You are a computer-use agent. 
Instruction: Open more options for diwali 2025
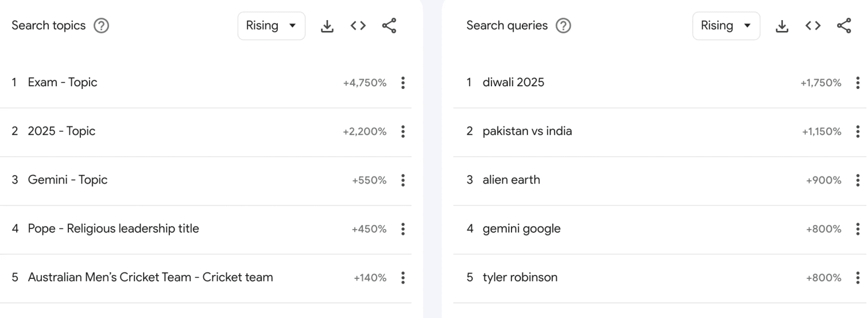click(x=857, y=82)
